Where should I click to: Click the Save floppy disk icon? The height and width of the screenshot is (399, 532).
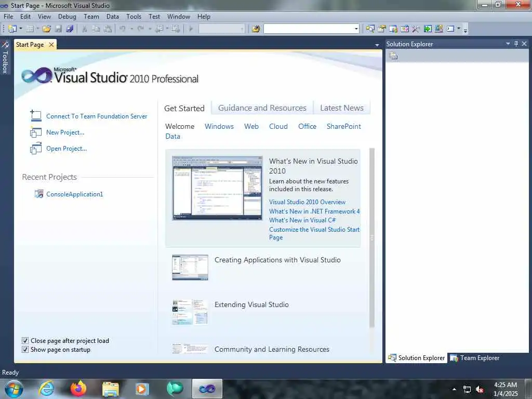(58, 29)
